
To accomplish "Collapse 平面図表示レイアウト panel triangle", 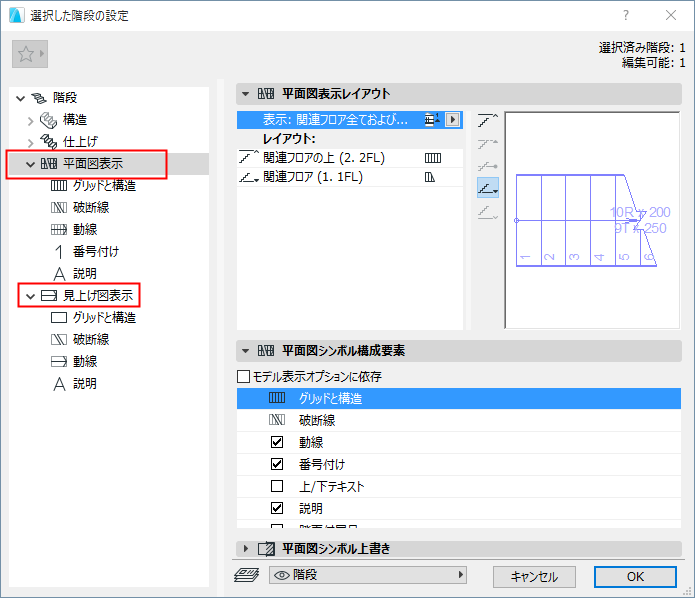I will point(245,94).
